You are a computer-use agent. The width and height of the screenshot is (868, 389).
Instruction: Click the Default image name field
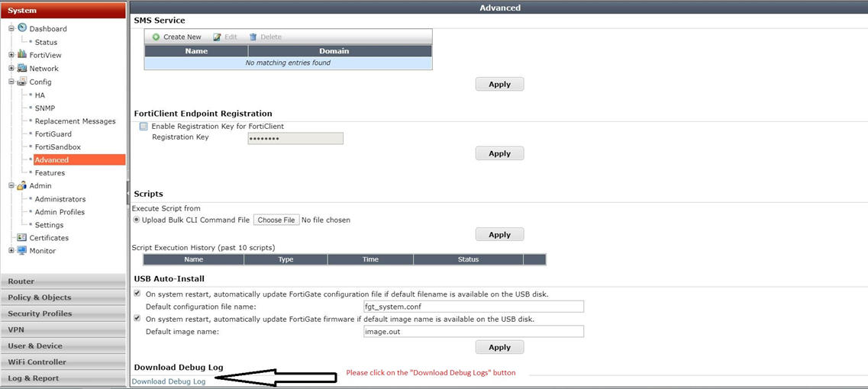coord(473,332)
